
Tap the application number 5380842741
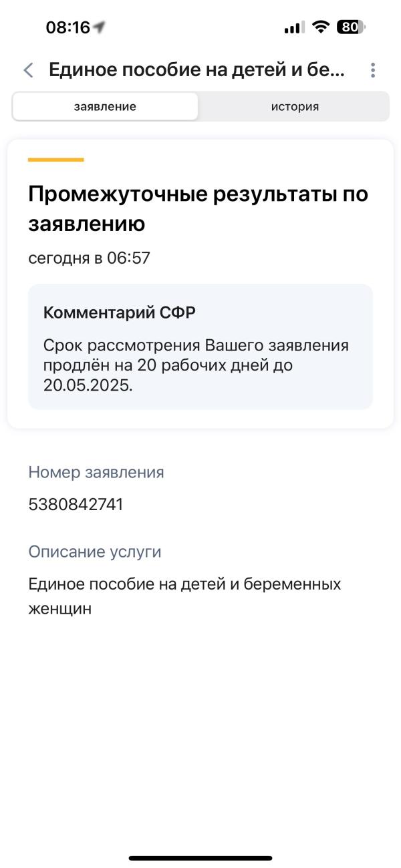coord(76,504)
